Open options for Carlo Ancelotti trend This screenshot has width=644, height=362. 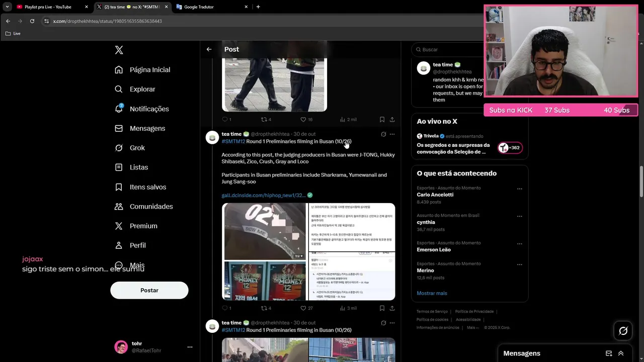click(519, 189)
